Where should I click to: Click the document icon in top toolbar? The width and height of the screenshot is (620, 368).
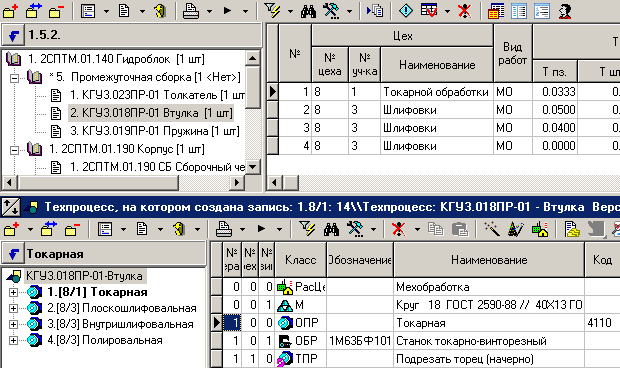[124, 11]
